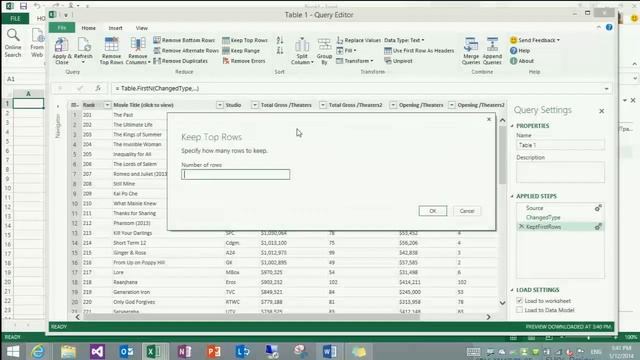Click Remove Duplicates
The width and height of the screenshot is (640, 360).
click(181, 61)
